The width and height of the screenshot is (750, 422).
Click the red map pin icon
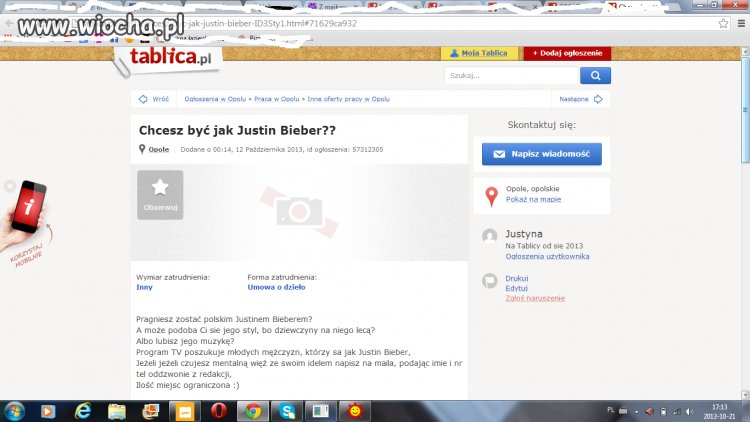click(x=491, y=197)
